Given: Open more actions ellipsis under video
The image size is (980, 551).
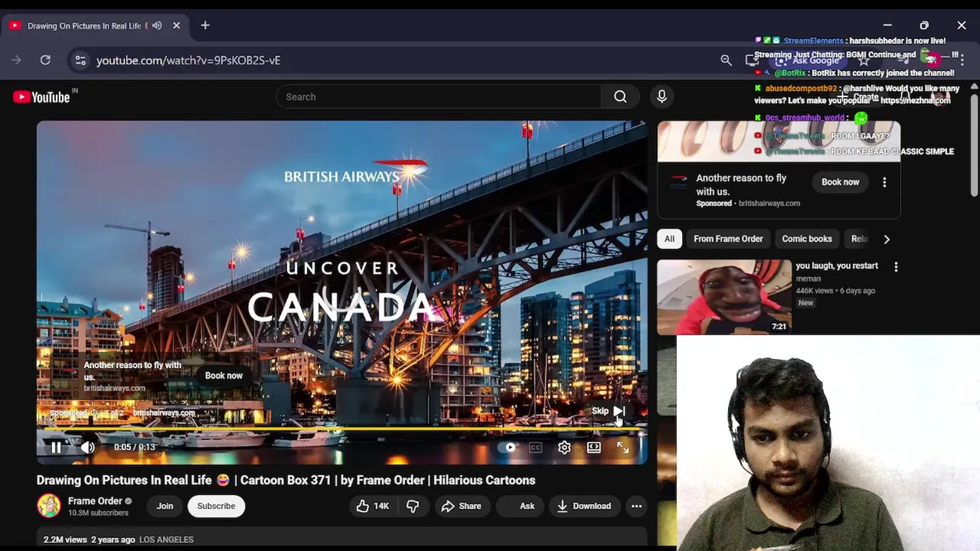Looking at the screenshot, I should click(x=636, y=506).
